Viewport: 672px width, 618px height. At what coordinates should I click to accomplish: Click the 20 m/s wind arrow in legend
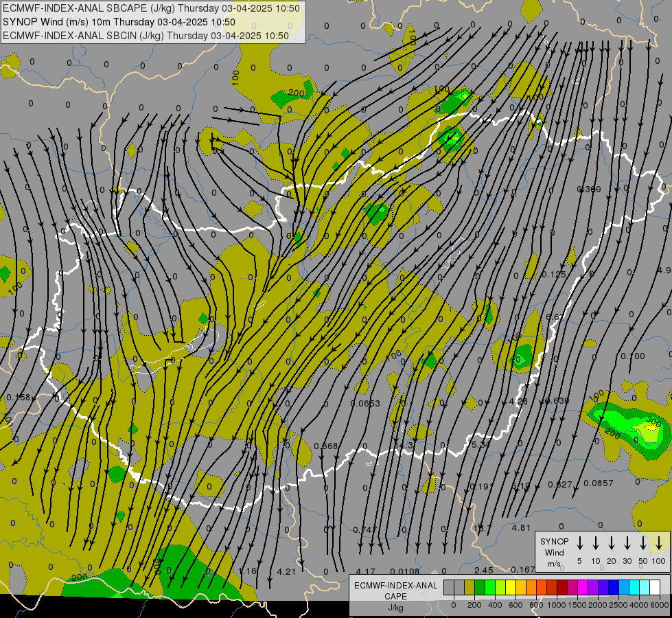click(x=612, y=543)
